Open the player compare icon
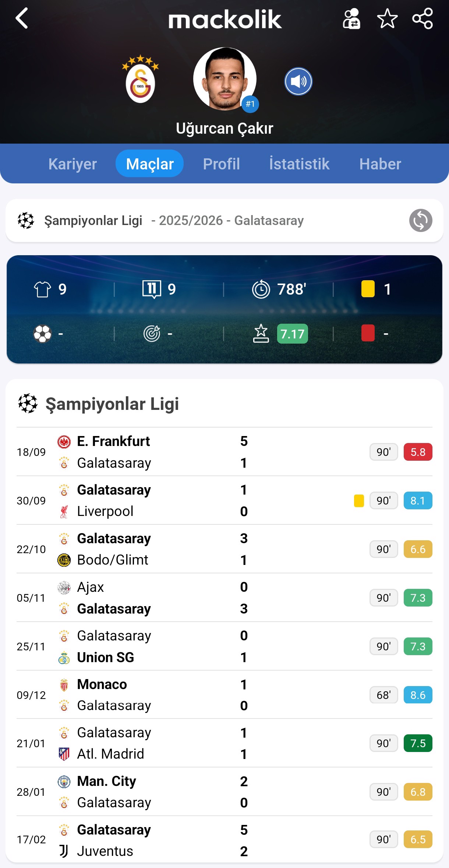This screenshot has width=449, height=868. click(x=351, y=19)
